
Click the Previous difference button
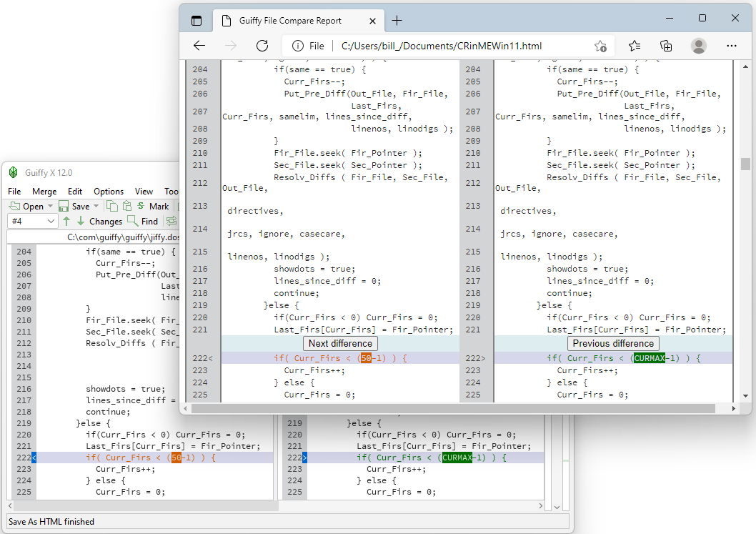tap(613, 343)
